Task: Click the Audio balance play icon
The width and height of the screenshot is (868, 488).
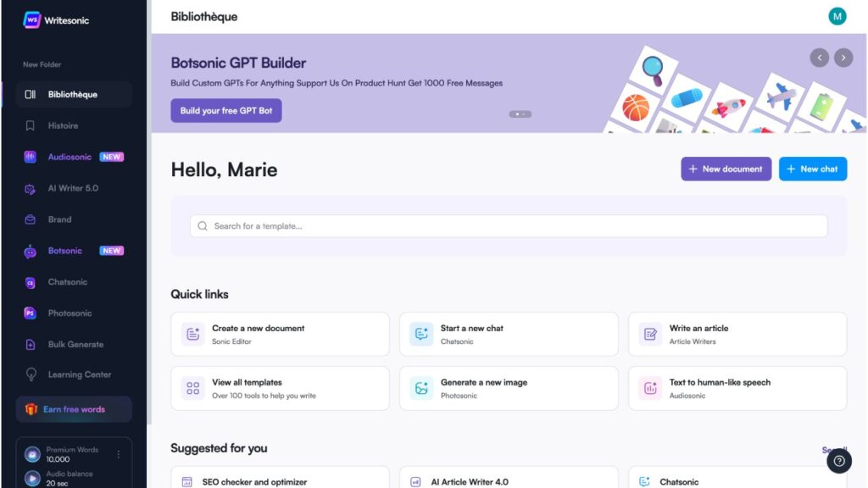Action: point(32,478)
